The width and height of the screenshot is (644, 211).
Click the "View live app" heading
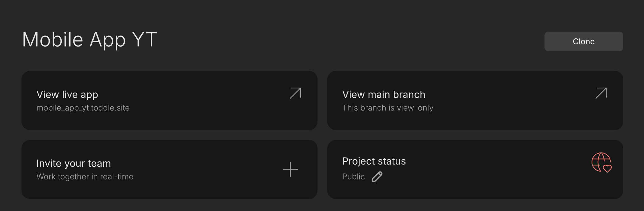[67, 95]
